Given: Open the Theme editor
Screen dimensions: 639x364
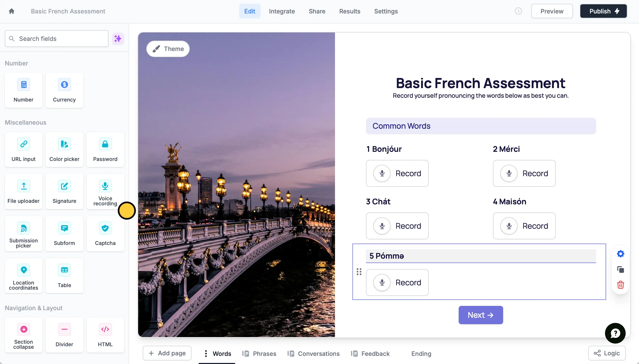Looking at the screenshot, I should [168, 49].
